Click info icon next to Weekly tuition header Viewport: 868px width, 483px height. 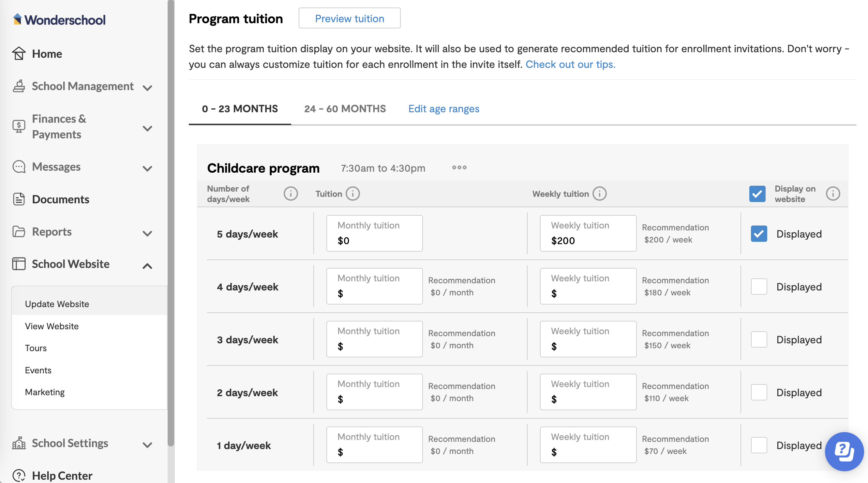point(600,194)
